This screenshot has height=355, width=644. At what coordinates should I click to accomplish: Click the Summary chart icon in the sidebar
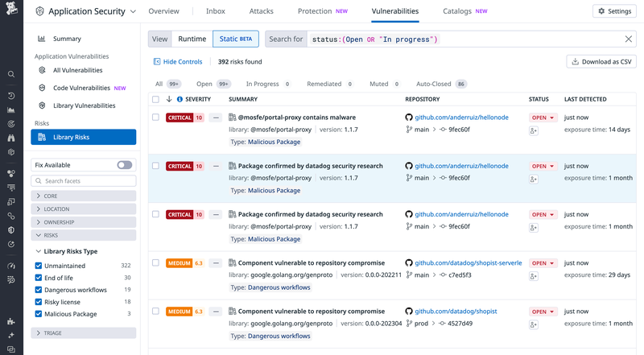[43, 39]
